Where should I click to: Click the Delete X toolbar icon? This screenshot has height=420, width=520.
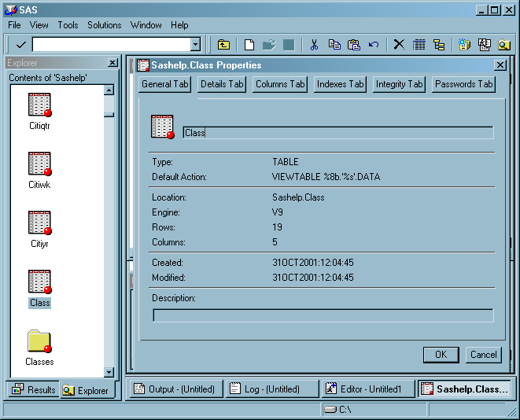point(399,44)
